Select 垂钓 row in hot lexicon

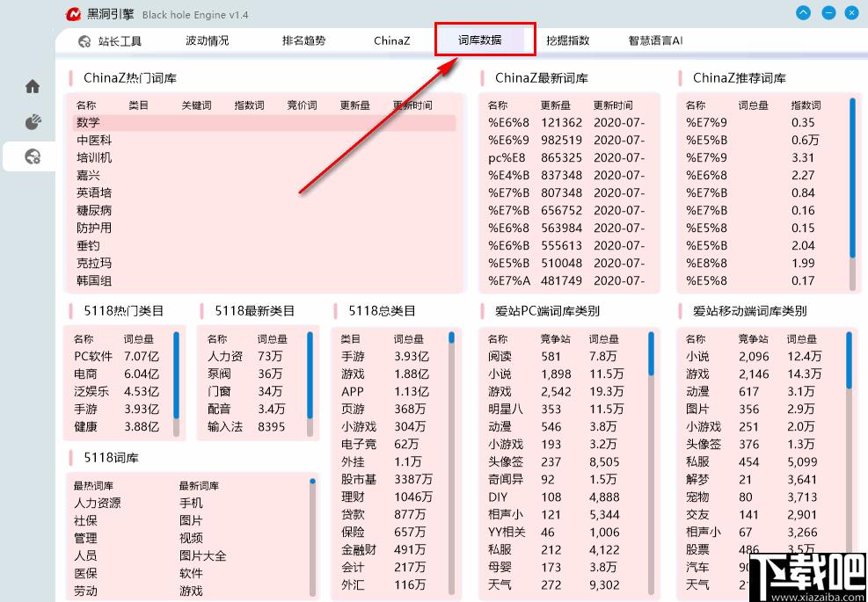tap(264, 246)
